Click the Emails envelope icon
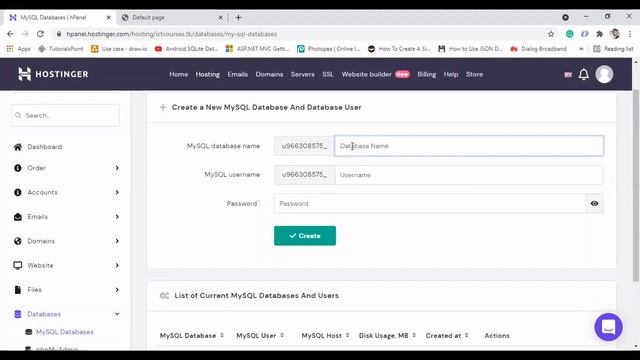Screen dimensions: 640x360 pyautogui.click(x=18, y=217)
